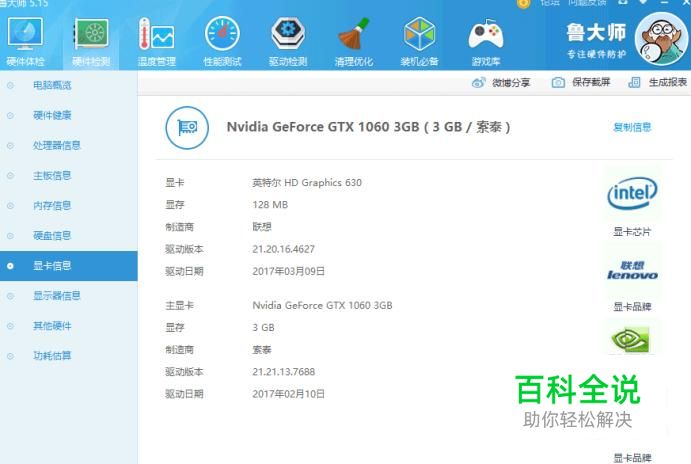This screenshot has width=691, height=464.
Task: Click driver date 2017年03月09日
Action: point(288,271)
